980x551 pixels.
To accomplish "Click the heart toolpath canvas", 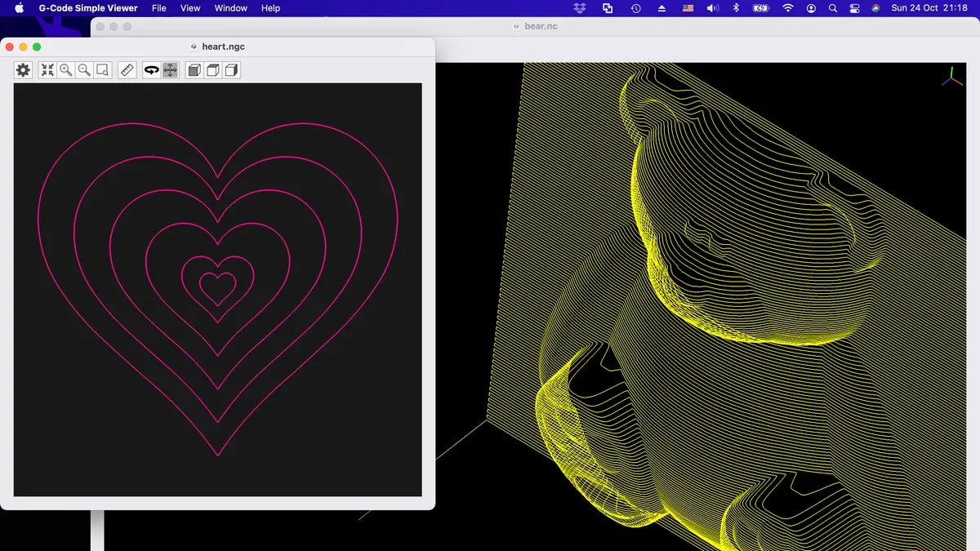I will click(217, 289).
